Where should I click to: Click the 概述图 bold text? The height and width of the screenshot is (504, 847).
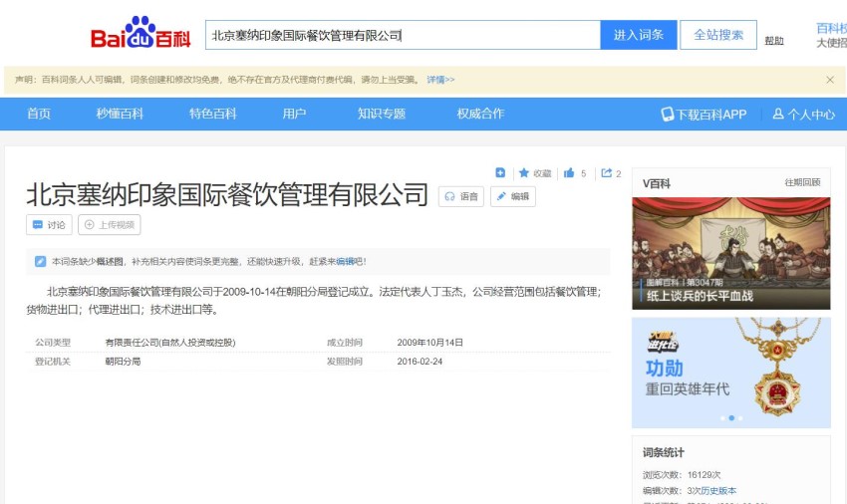click(x=110, y=261)
